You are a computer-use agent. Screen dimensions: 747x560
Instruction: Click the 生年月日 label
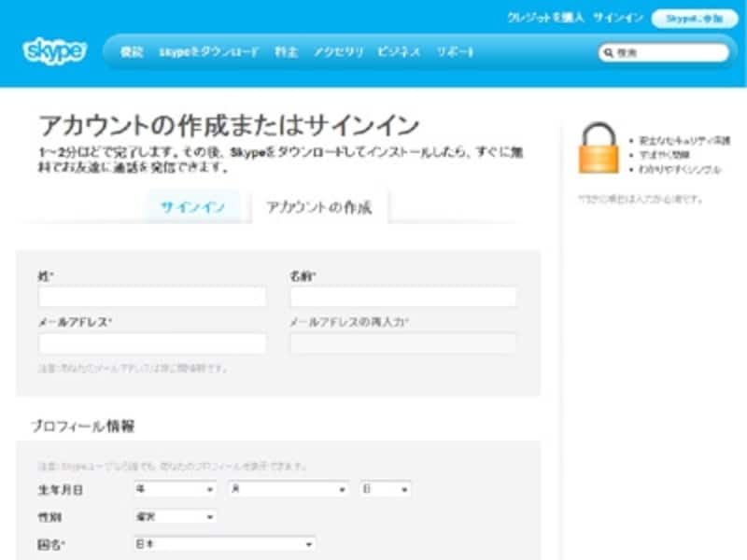pyautogui.click(x=61, y=489)
